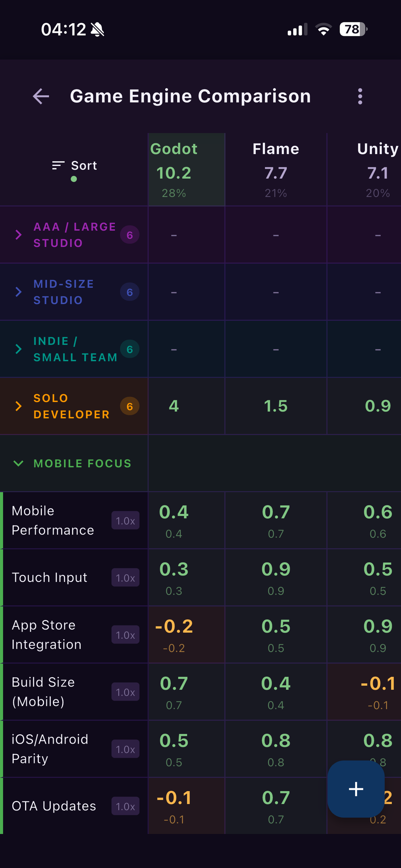
Task: Tap the Sort filter icon
Action: (58, 165)
